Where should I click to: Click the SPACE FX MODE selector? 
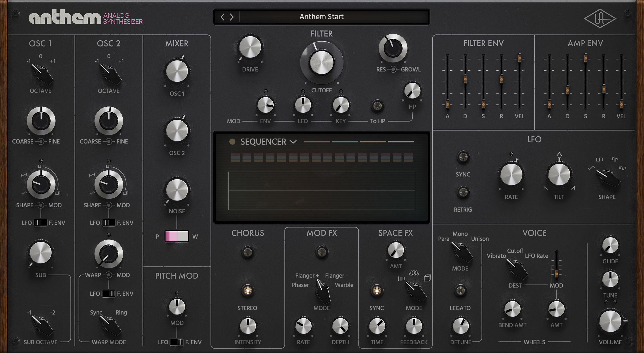pyautogui.click(x=416, y=292)
